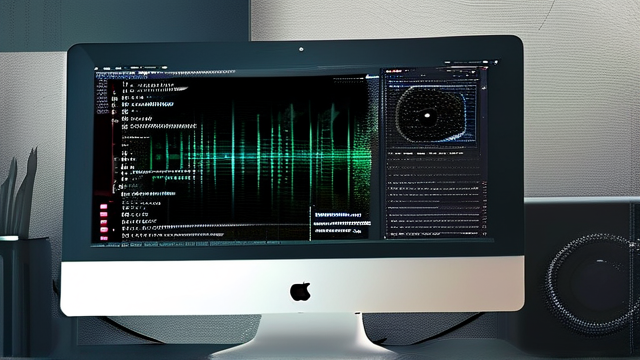Click the Apple logo in the menu bar

(96, 68)
